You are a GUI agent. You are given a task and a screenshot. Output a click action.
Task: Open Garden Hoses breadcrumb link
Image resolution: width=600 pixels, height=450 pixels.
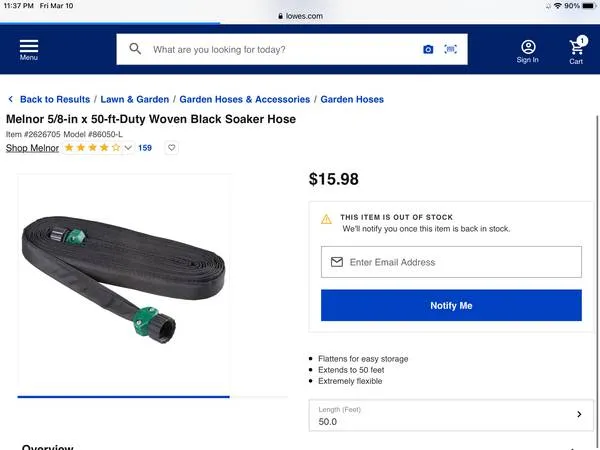(x=352, y=100)
